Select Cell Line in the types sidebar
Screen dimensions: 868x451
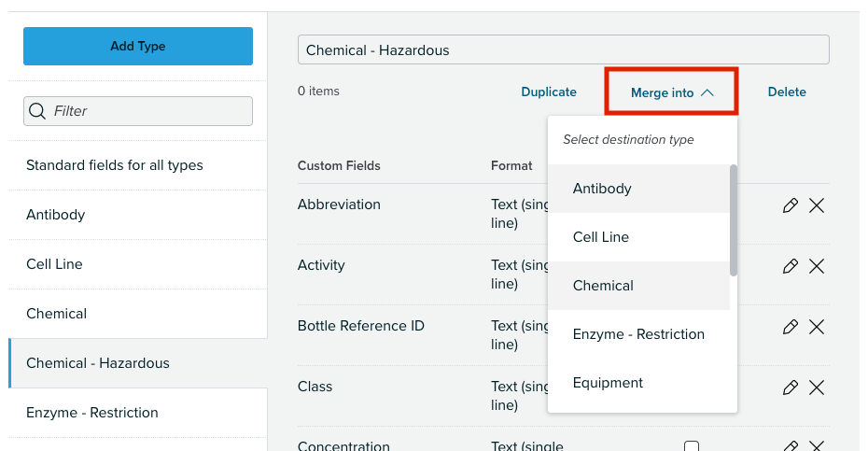coord(138,264)
